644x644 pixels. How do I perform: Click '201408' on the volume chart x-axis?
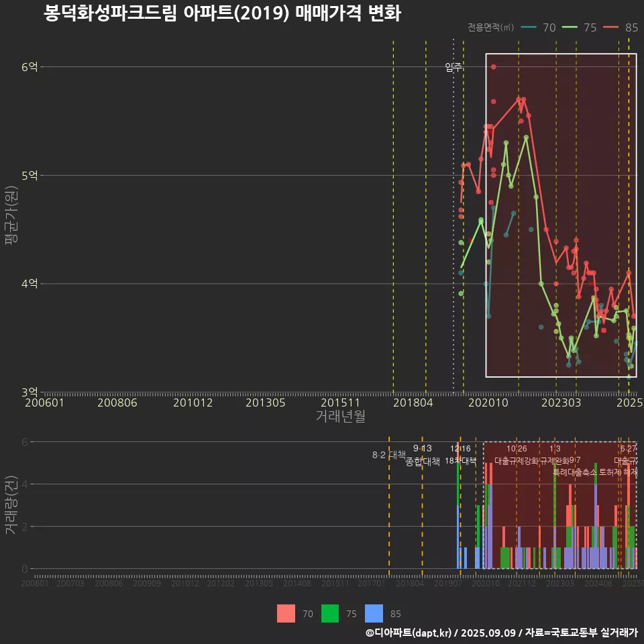[297, 583]
